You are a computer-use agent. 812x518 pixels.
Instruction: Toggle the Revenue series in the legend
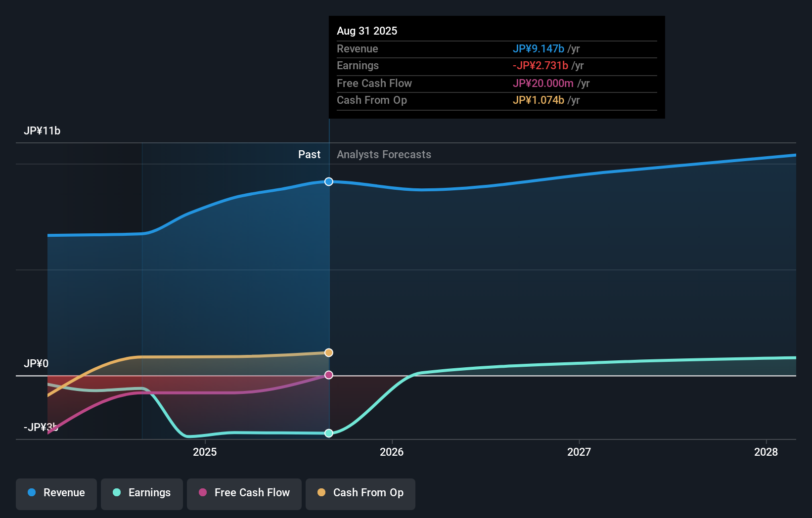[56, 494]
